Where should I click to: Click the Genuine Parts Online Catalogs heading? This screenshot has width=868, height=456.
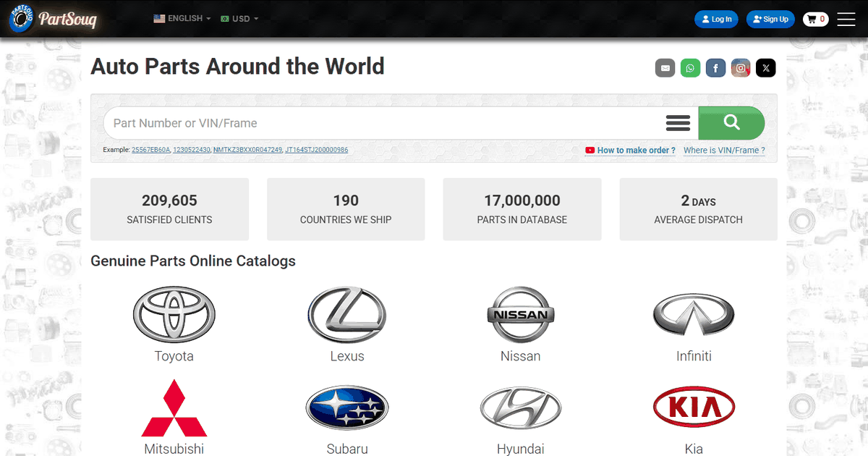[193, 261]
